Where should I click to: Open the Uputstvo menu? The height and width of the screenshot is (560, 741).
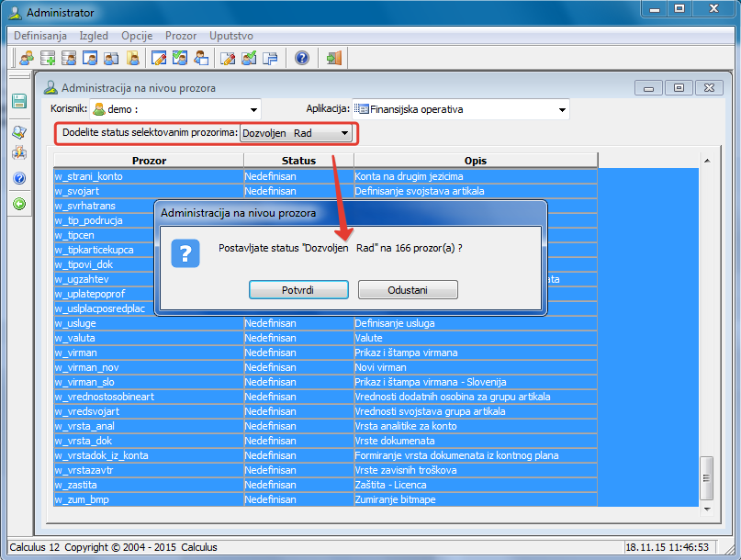pyautogui.click(x=231, y=36)
